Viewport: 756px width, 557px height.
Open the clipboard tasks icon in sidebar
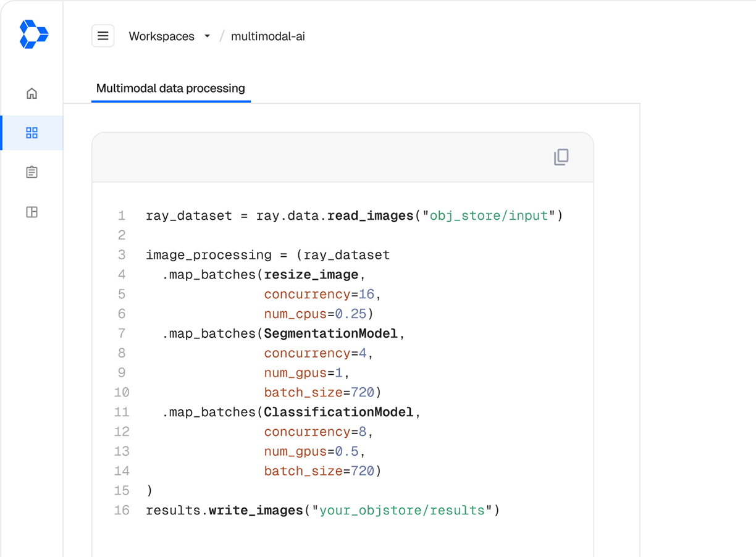[31, 172]
